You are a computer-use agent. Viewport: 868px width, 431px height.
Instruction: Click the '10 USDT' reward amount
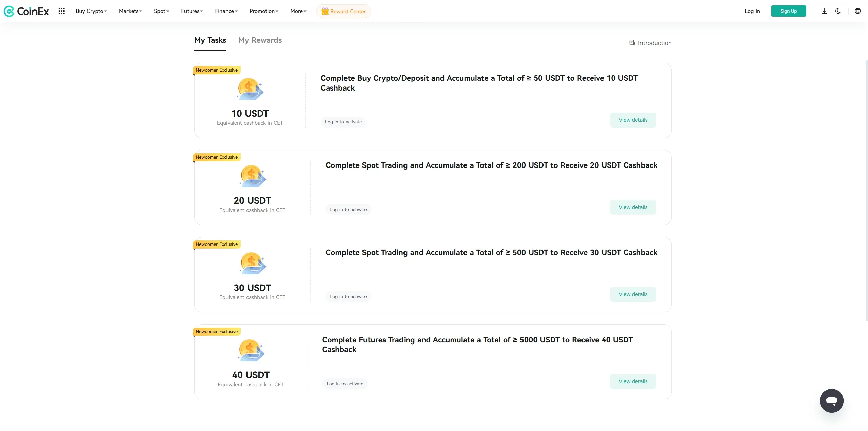tap(250, 114)
